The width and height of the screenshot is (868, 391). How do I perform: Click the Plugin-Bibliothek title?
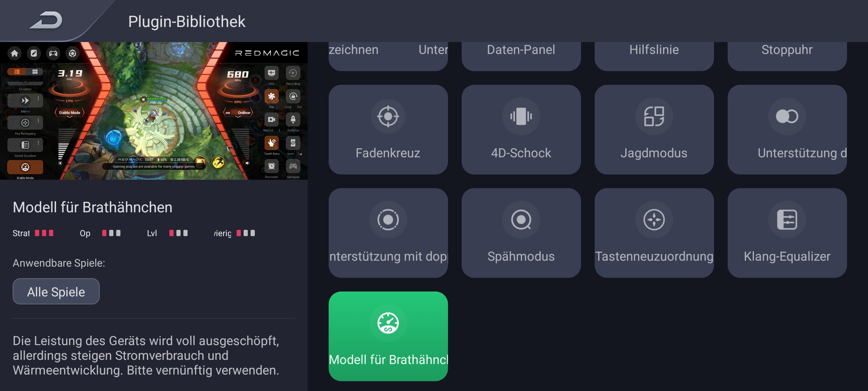pyautogui.click(x=187, y=21)
